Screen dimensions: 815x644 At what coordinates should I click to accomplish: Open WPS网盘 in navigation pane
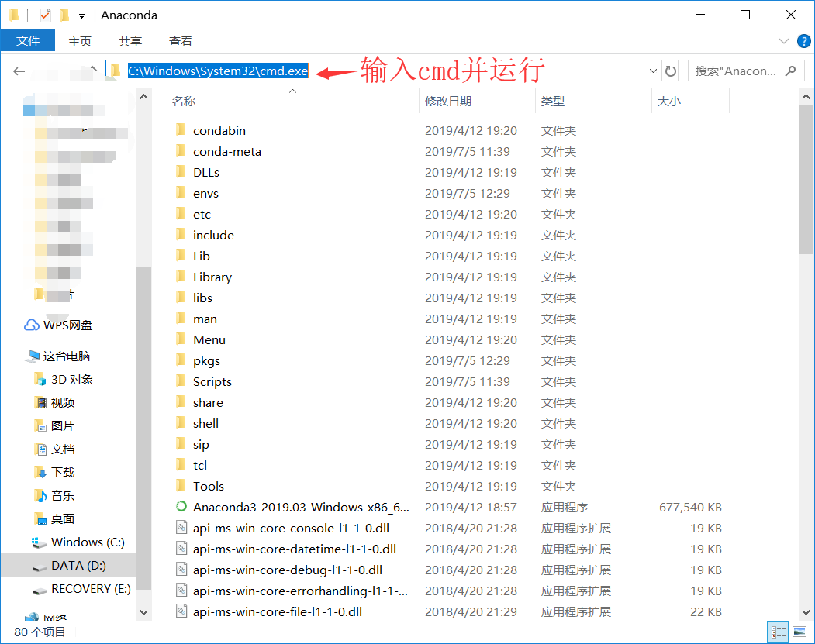pos(67,325)
